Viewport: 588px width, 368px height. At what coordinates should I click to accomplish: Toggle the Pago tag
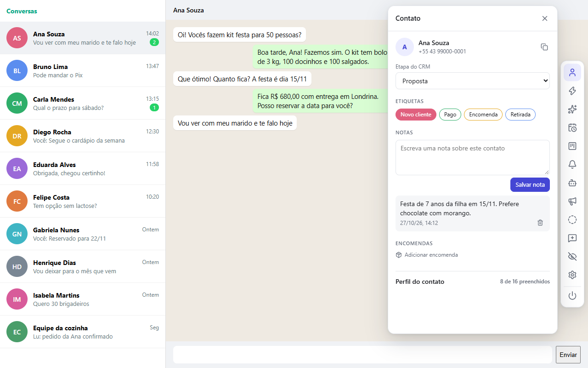pos(450,115)
